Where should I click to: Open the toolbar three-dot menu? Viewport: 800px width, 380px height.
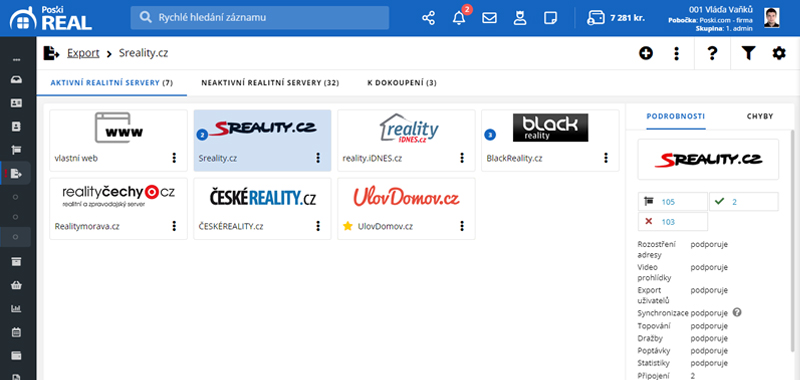coord(677,53)
